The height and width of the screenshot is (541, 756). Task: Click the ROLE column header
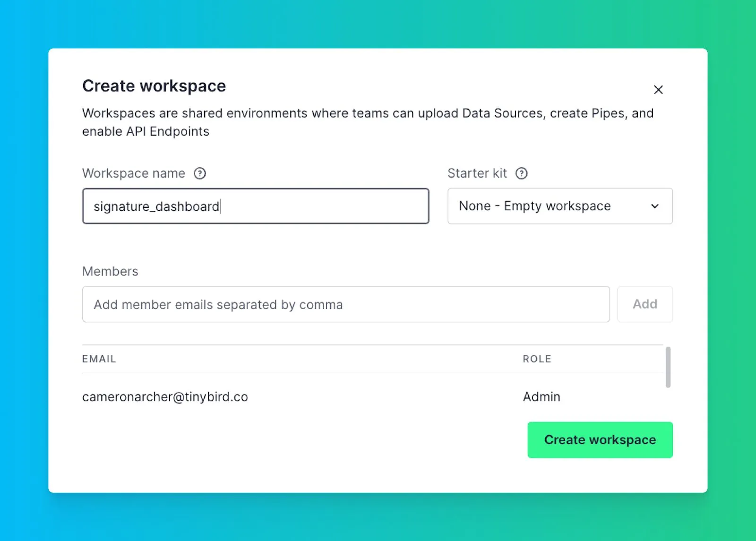tap(537, 359)
